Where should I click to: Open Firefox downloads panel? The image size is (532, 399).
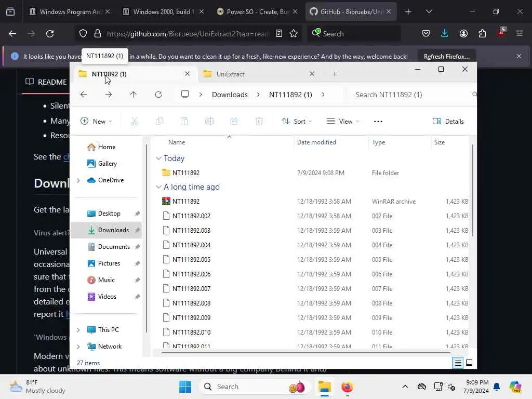tap(445, 33)
